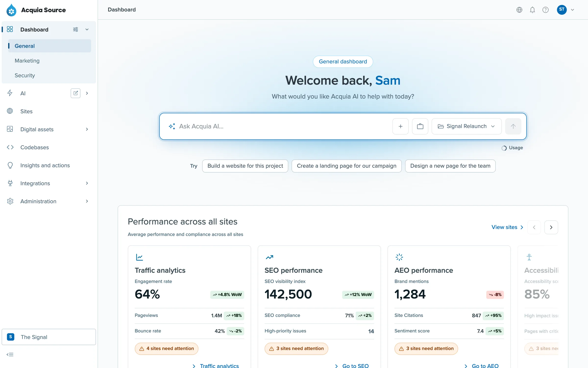Open help question mark icon

tap(545, 10)
